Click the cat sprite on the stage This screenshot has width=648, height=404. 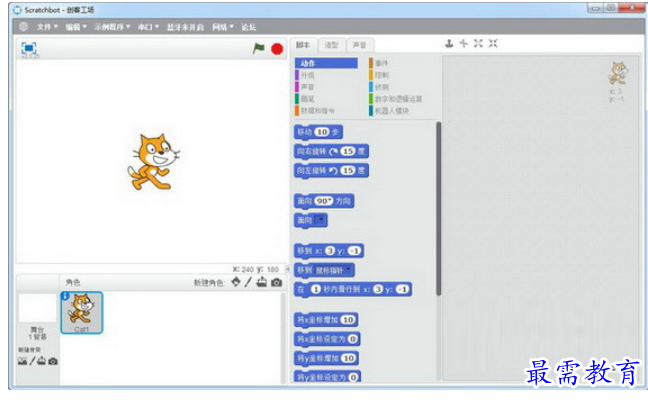[x=153, y=162]
